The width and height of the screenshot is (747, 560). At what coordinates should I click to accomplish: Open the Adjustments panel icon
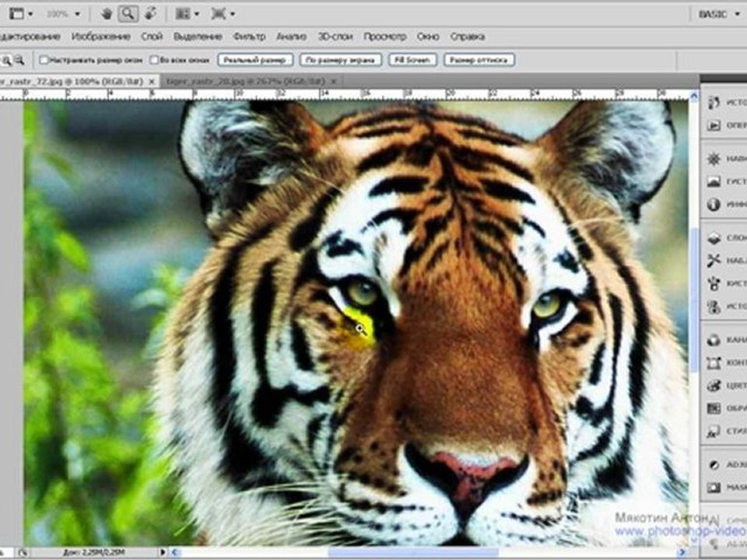click(714, 465)
